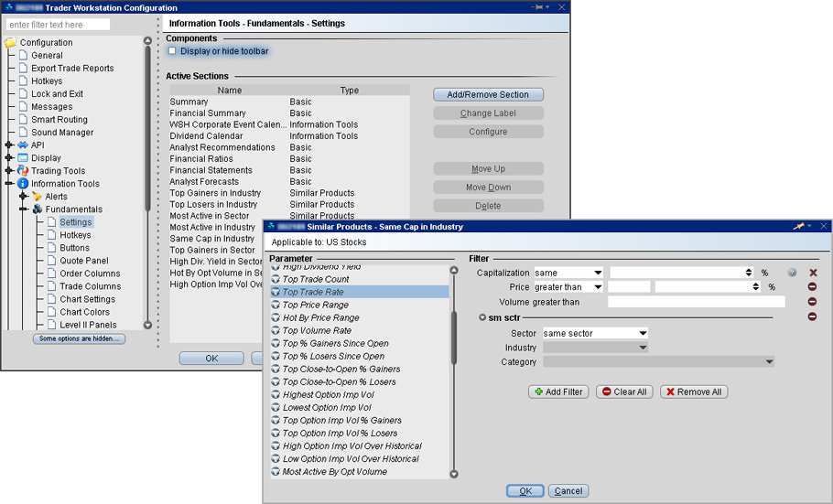Remove the Volume filter with minus icon
The height and width of the screenshot is (504, 833).
(812, 302)
